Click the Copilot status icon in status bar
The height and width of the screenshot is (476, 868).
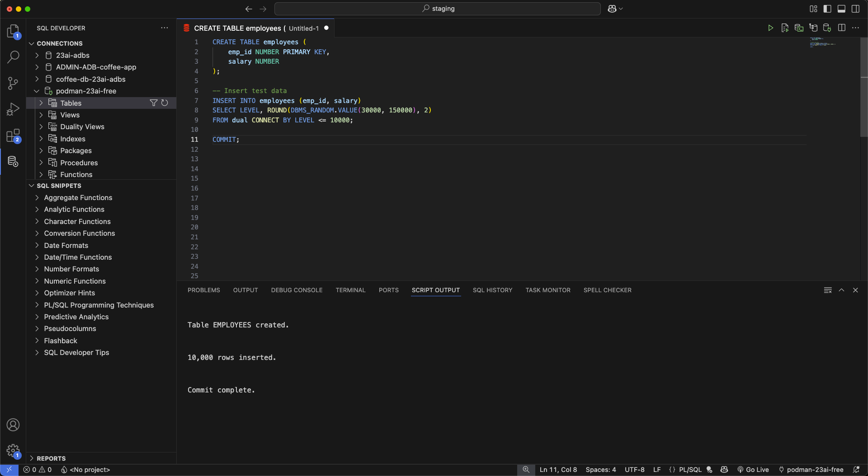[x=724, y=470]
